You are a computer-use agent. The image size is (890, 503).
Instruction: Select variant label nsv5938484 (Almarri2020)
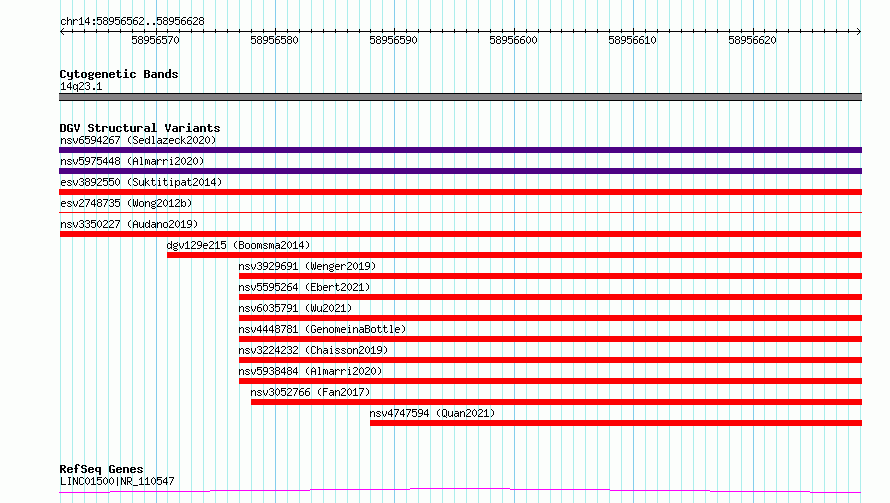[x=310, y=371]
